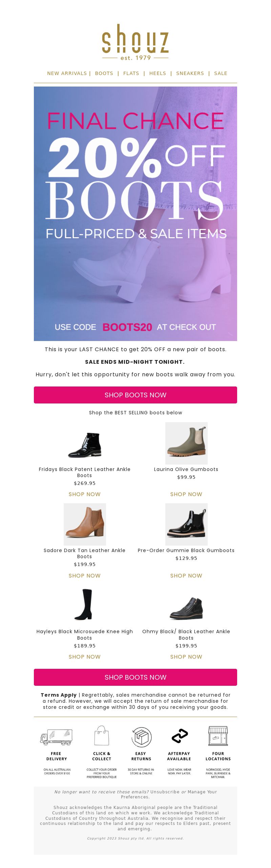
Task: Click Shop Now under Ohmy Black Leather boots
Action: 186,657
